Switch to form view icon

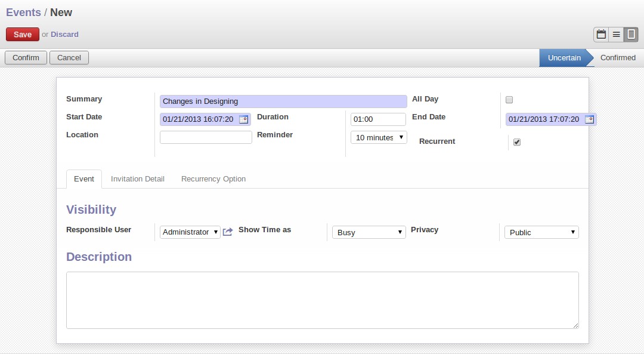[x=631, y=35]
